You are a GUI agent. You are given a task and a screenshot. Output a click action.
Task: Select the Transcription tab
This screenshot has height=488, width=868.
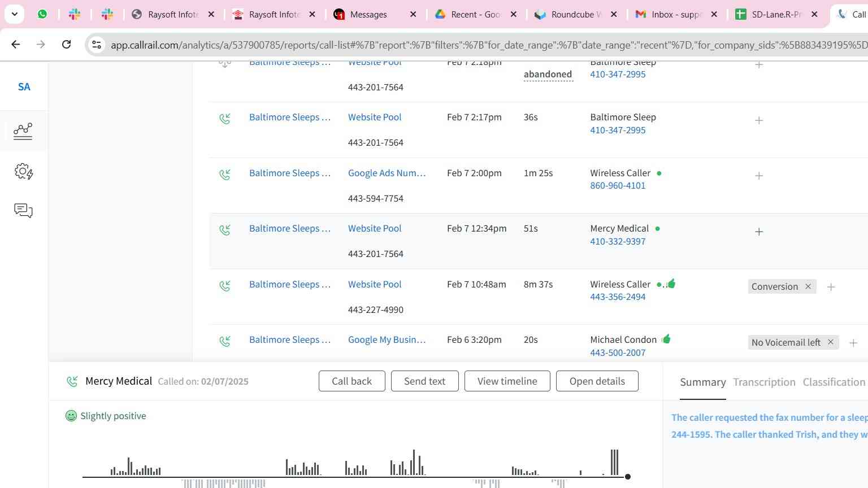[764, 382]
